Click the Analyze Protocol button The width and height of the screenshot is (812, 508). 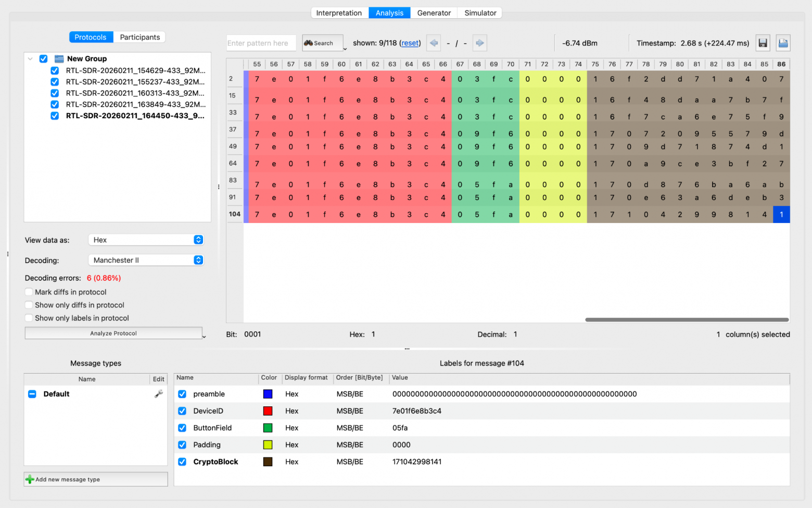coord(113,333)
